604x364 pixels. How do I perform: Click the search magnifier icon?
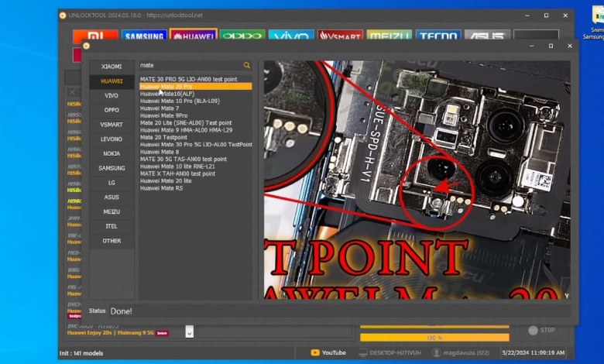[x=247, y=66]
